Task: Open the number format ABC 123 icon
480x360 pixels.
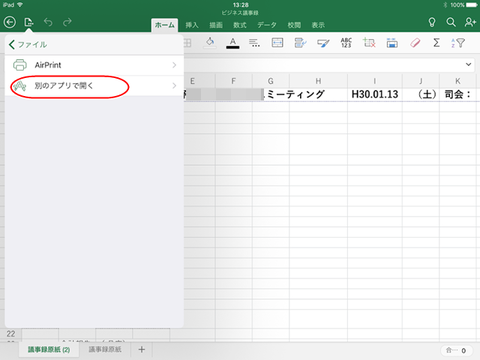Action: click(x=346, y=43)
